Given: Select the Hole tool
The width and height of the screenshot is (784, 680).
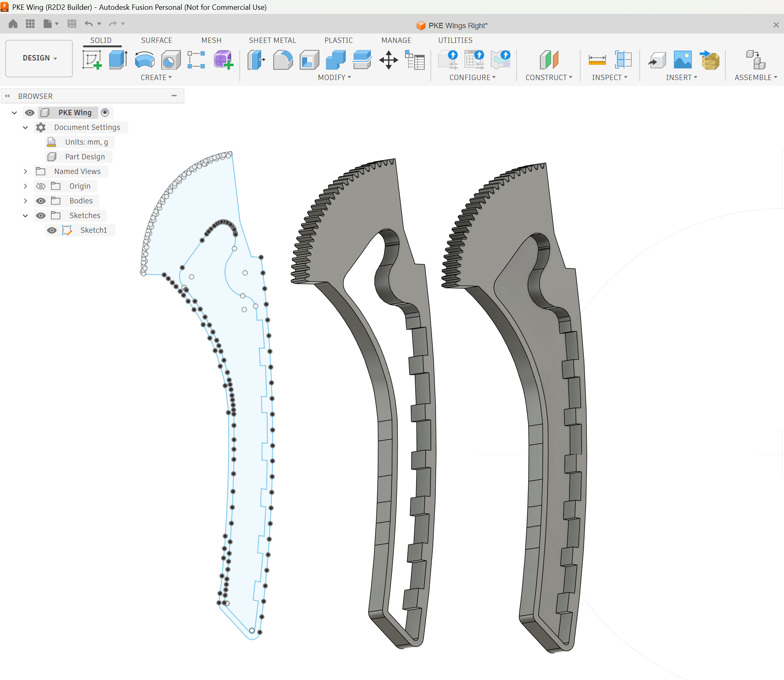Looking at the screenshot, I should click(171, 60).
